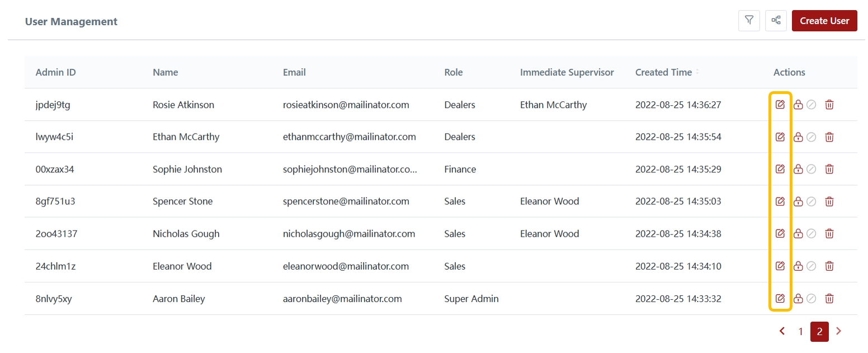Image resolution: width=868 pixels, height=353 pixels.
Task: Click the Create User button
Action: click(x=824, y=21)
